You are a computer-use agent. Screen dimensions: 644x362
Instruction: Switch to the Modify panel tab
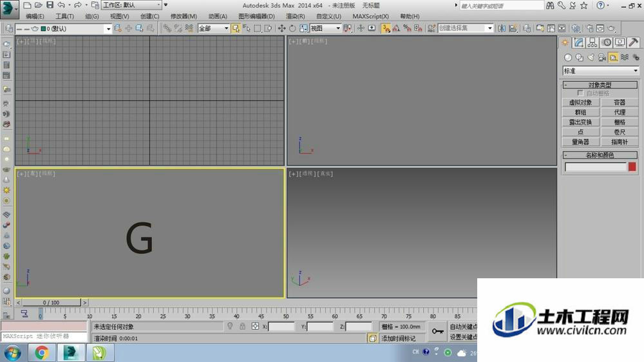click(x=579, y=43)
